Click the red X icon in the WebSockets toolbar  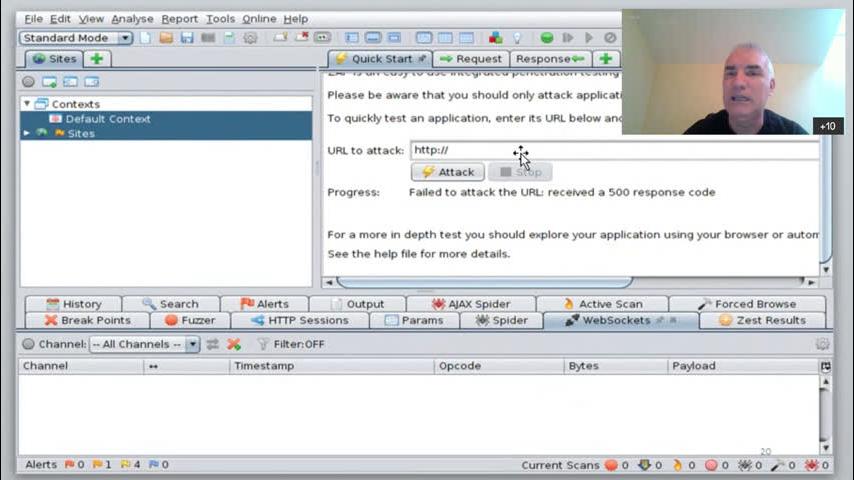(234, 344)
